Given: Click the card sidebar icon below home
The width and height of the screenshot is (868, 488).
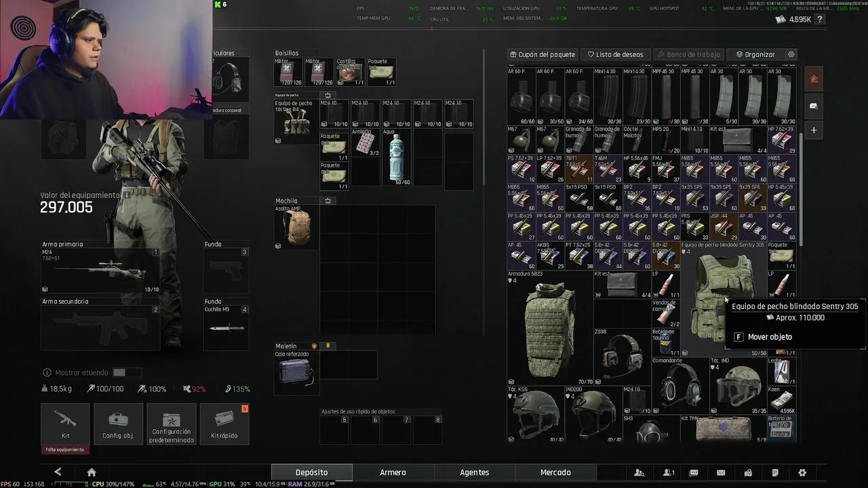Looking at the screenshot, I should pyautogui.click(x=814, y=106).
